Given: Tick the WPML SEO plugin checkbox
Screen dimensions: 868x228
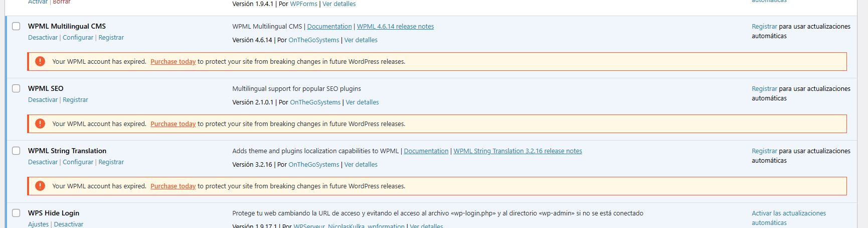Looking at the screenshot, I should [16, 88].
